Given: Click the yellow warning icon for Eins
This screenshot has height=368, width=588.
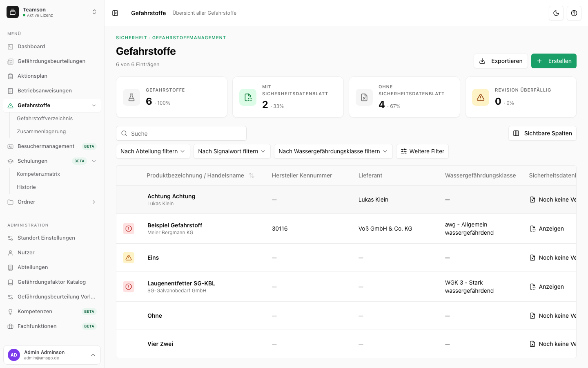Looking at the screenshot, I should tap(129, 258).
